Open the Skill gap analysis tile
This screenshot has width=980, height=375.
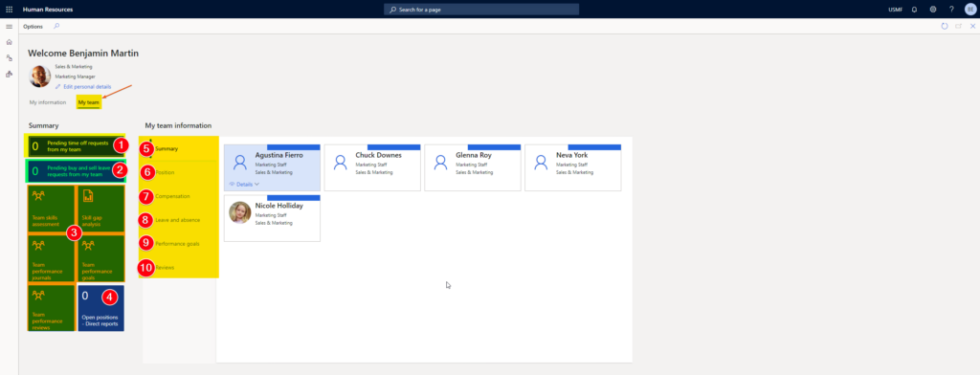(x=100, y=209)
